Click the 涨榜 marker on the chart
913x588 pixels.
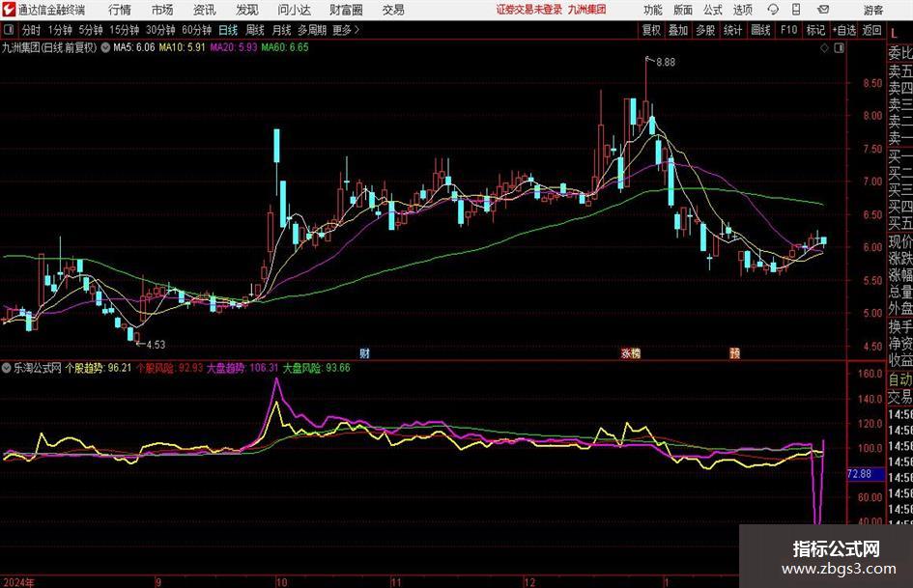click(x=631, y=352)
